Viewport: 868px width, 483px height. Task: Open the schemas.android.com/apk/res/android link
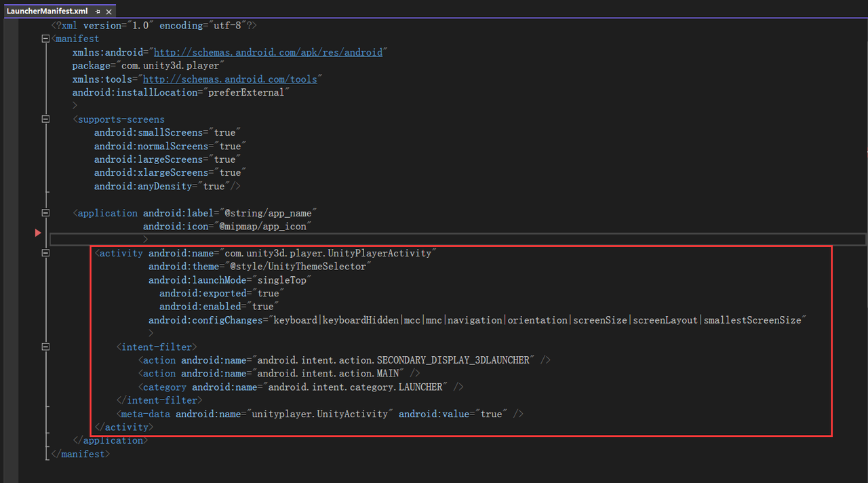coord(269,52)
